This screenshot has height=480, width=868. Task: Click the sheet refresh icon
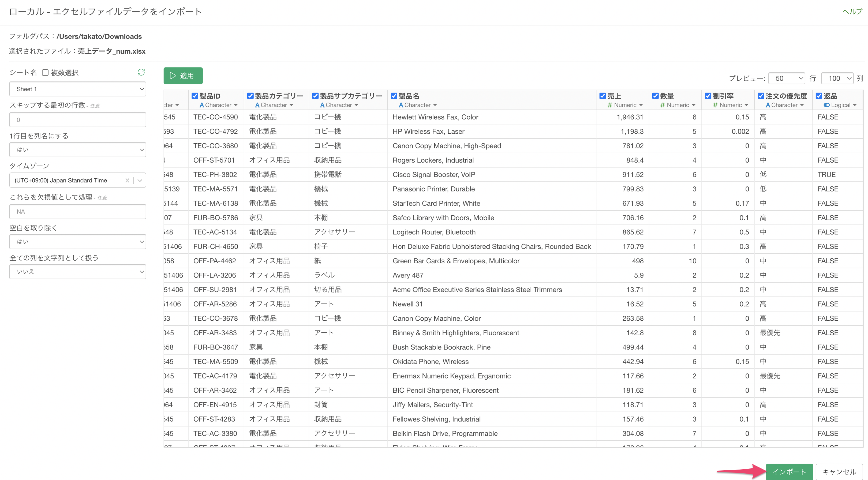click(141, 72)
